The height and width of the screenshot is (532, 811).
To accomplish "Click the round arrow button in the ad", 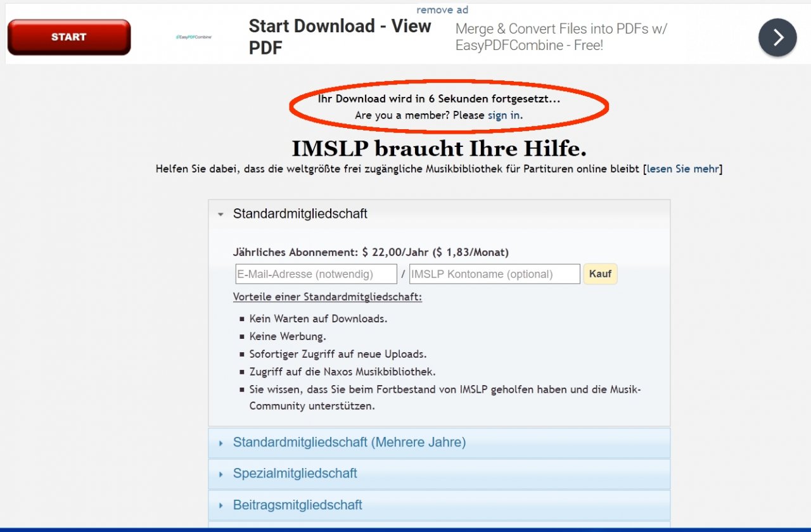I will click(777, 38).
